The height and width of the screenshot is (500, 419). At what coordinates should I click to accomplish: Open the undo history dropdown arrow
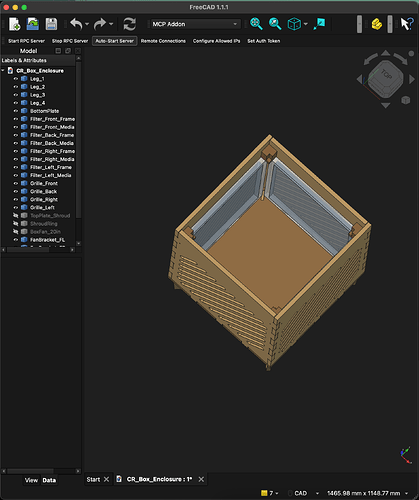pyautogui.click(x=87, y=24)
